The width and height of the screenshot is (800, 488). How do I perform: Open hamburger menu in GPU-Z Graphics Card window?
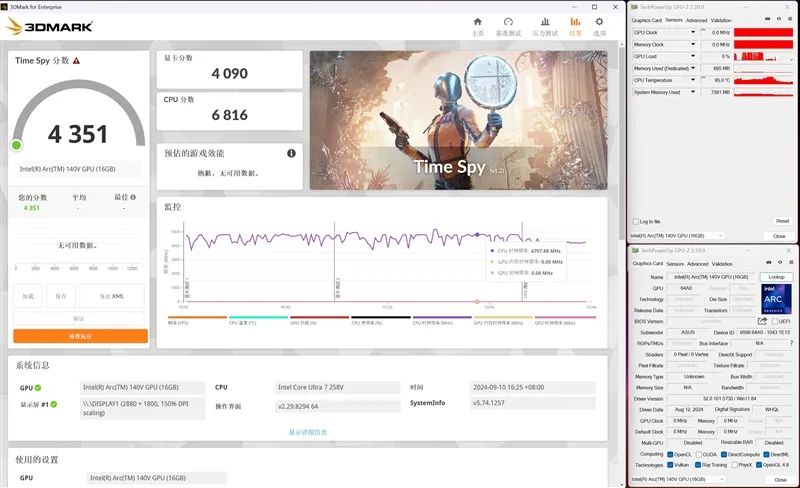click(x=790, y=262)
